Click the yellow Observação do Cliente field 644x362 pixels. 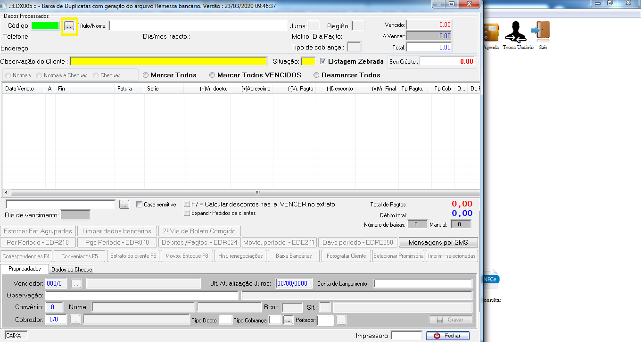click(x=168, y=61)
